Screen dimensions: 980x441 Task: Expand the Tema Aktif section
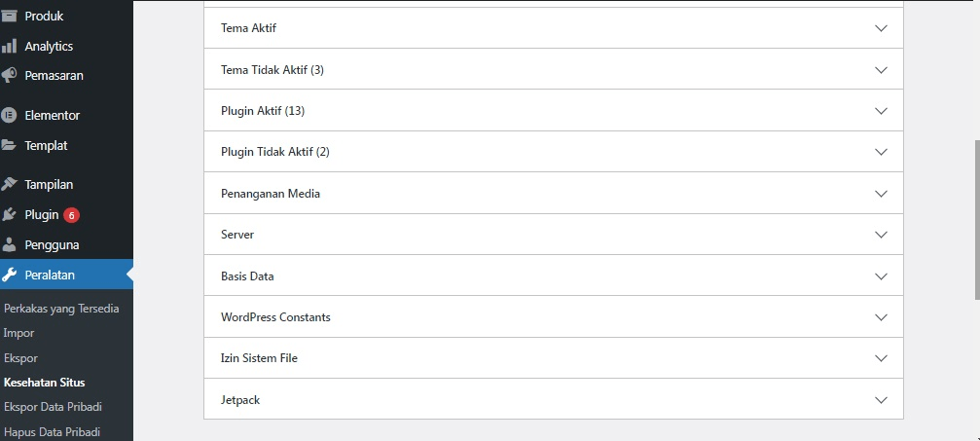pos(553,28)
